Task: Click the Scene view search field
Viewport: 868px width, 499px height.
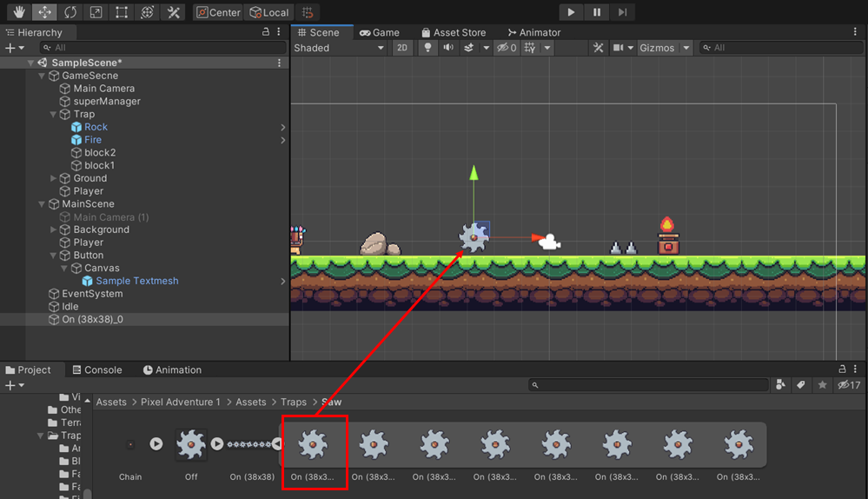Action: coord(780,48)
